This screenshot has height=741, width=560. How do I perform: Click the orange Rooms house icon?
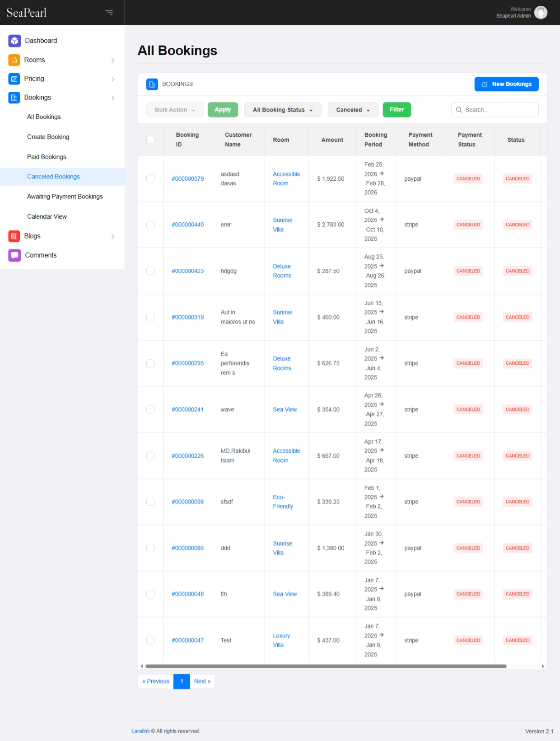tap(14, 60)
